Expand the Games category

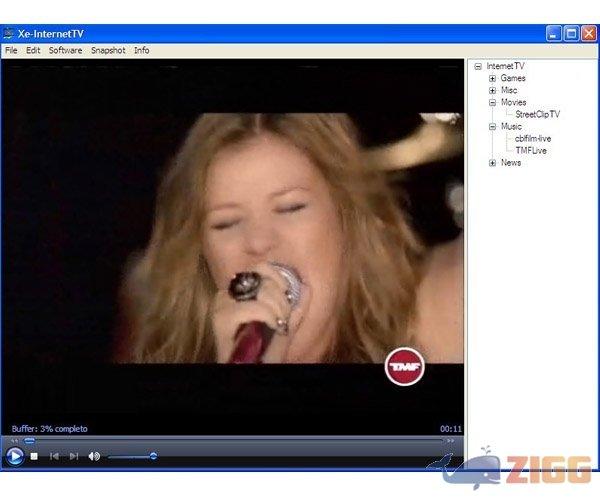click(x=492, y=78)
